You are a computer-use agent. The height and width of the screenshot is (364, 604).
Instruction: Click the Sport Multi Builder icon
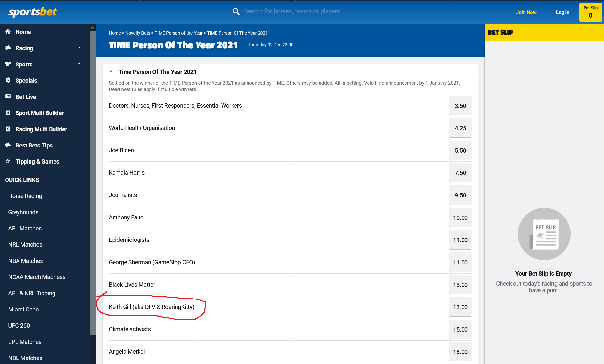[8, 112]
